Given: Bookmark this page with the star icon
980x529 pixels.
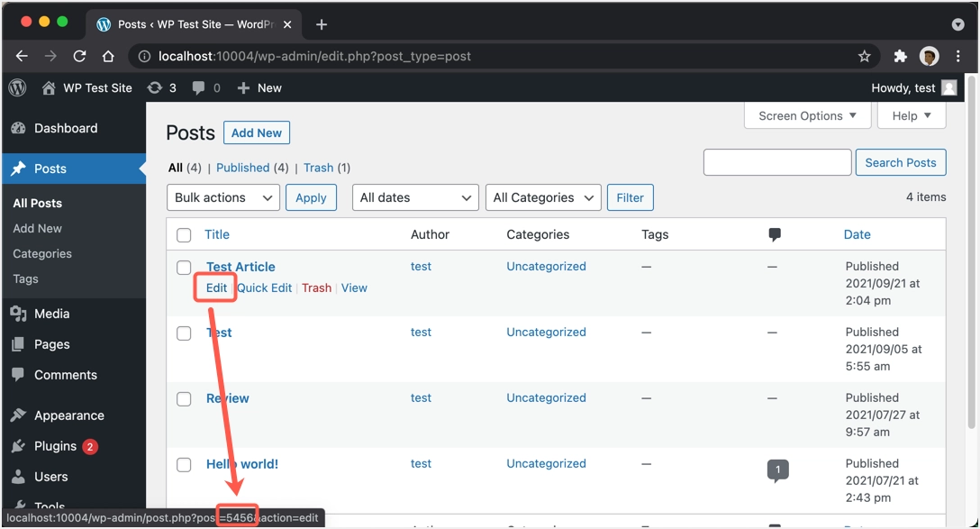Looking at the screenshot, I should click(864, 56).
